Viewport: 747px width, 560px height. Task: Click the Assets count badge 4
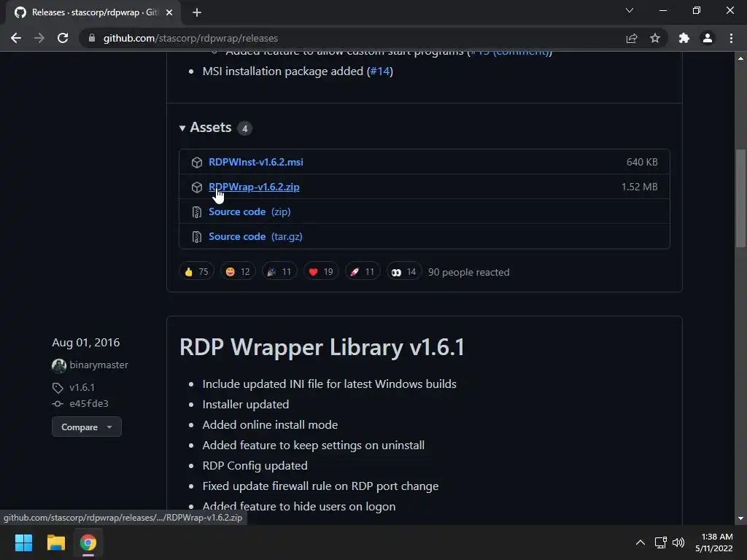coord(245,128)
